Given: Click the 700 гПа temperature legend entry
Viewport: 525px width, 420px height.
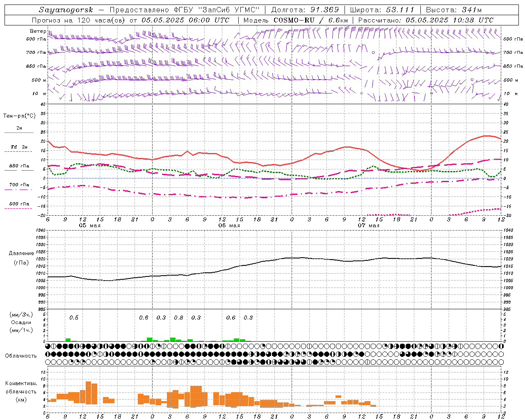Looking at the screenshot, I should point(19,185).
